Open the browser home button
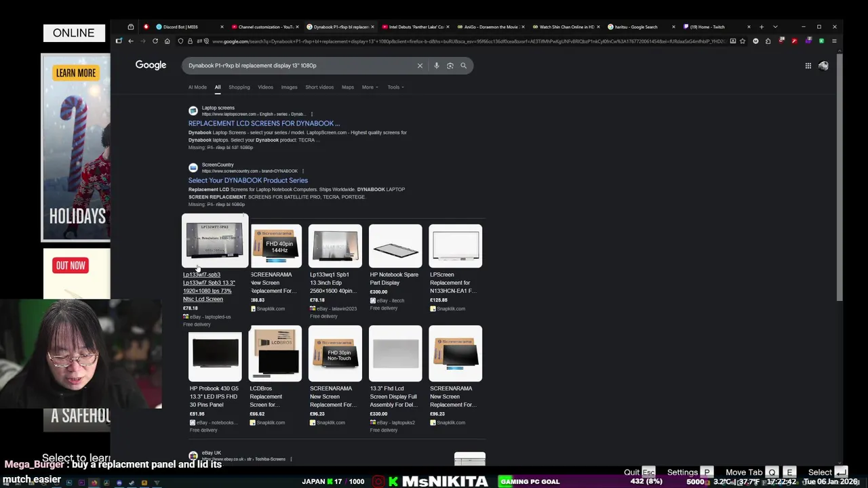 point(167,41)
